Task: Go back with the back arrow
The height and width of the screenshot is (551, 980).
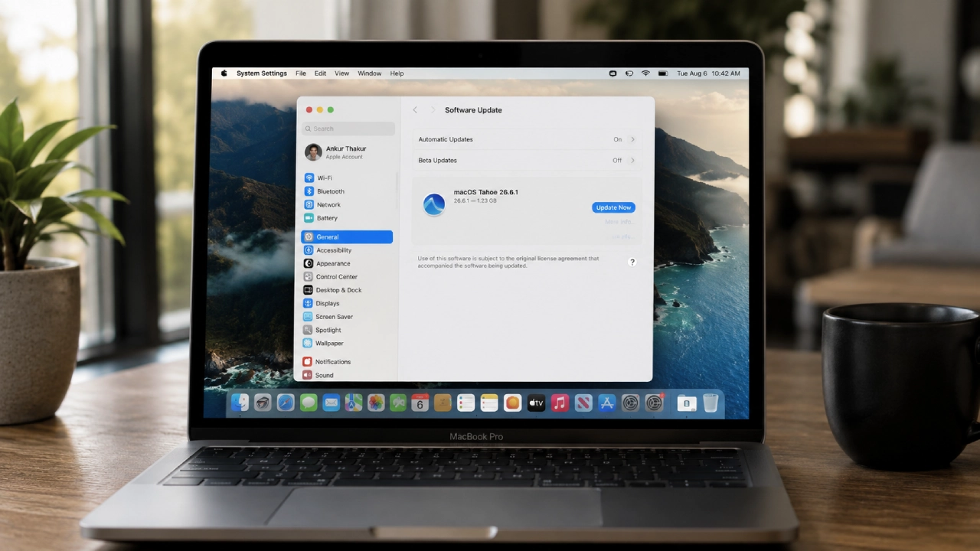Action: (x=415, y=110)
